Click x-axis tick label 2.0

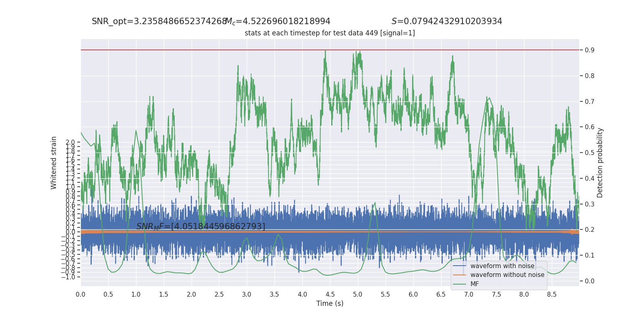[x=191, y=295]
